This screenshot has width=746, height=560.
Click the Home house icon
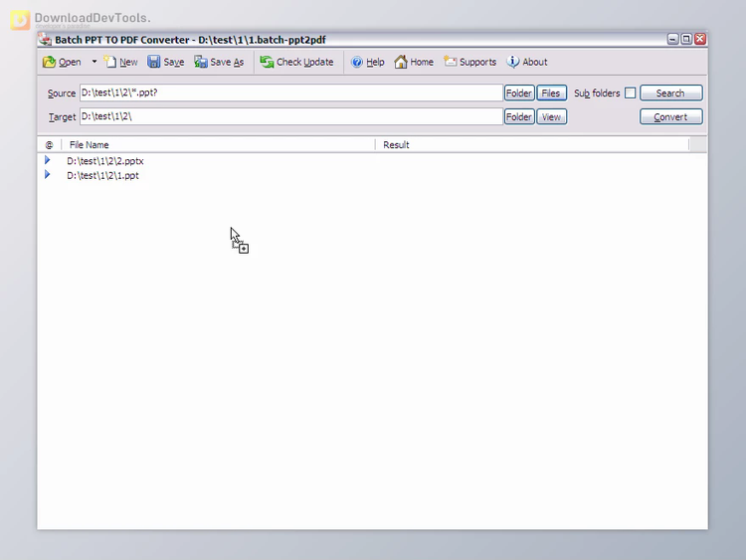click(401, 62)
